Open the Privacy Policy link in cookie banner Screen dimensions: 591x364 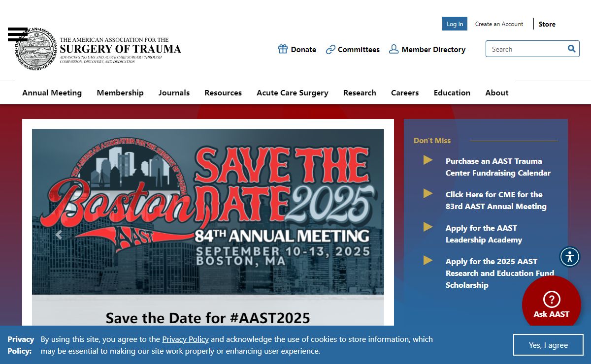186,339
